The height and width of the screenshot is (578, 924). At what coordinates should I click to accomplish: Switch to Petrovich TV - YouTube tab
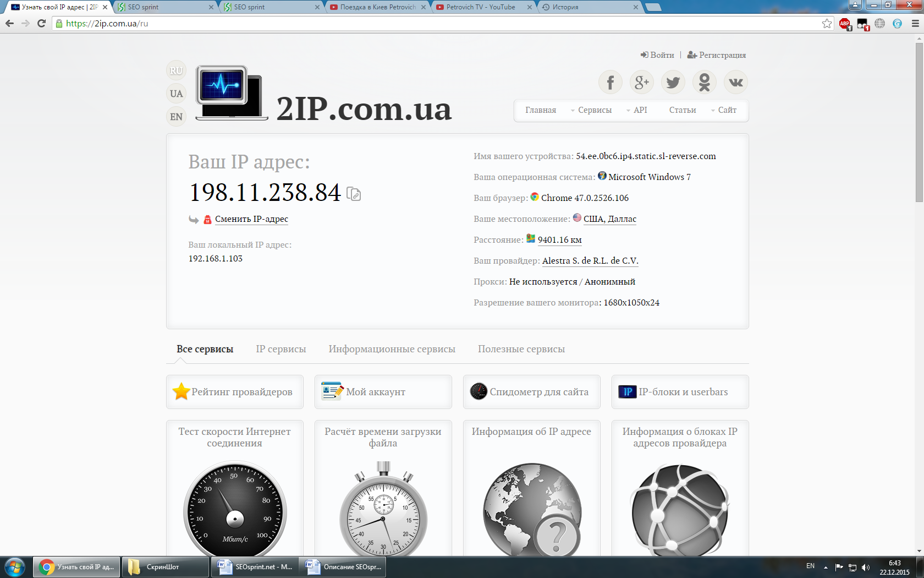tap(484, 7)
